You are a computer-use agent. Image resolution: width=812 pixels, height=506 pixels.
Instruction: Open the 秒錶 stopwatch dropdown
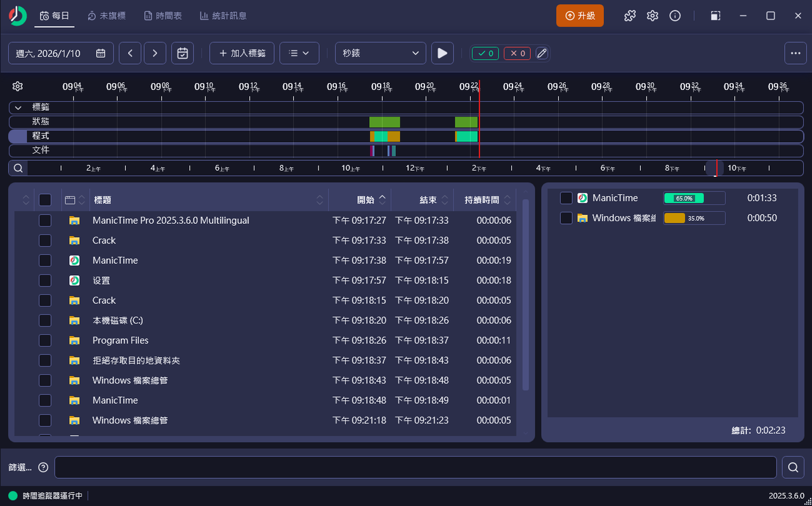[x=381, y=53]
